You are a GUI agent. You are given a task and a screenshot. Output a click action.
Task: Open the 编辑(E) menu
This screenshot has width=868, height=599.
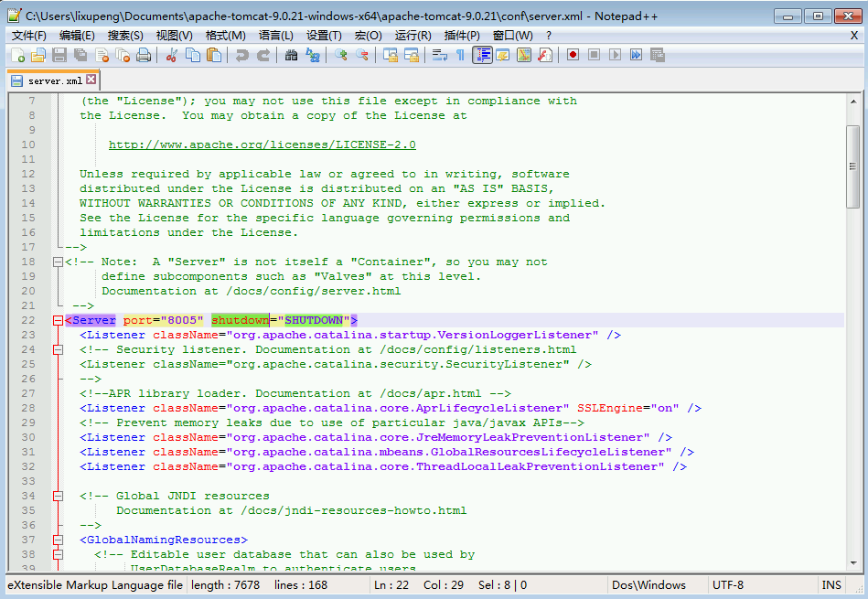[77, 36]
